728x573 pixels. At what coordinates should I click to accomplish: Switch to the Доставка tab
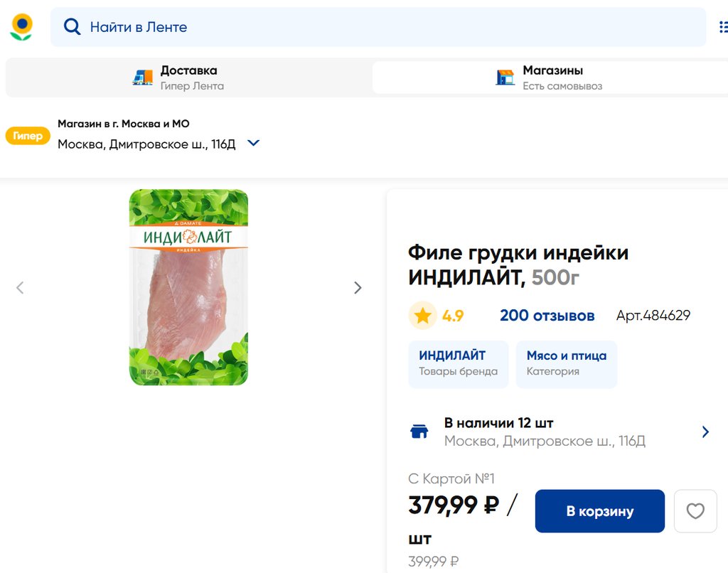coord(188,77)
